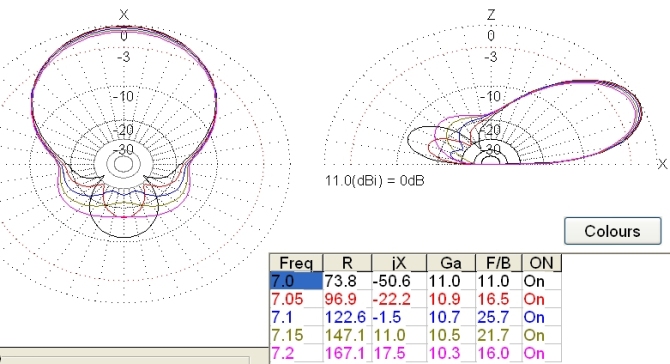The width and height of the screenshot is (670, 364).
Task: Toggle the On cell for 7.0 row
Action: (542, 281)
